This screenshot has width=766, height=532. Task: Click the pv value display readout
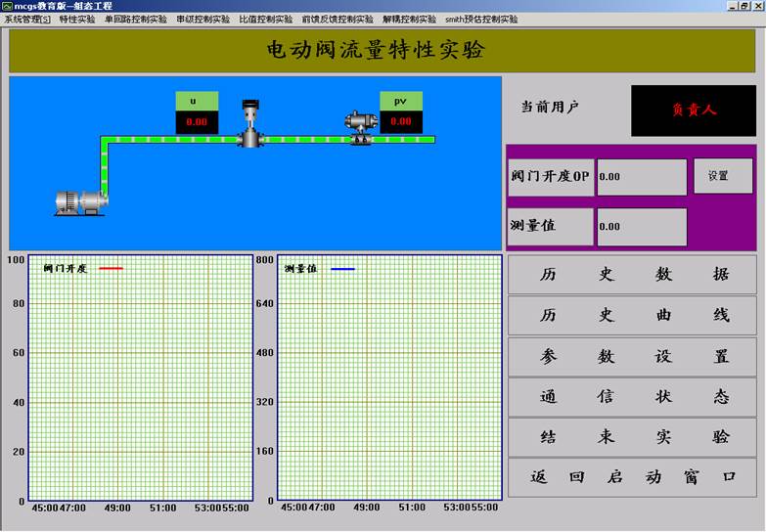point(401,122)
